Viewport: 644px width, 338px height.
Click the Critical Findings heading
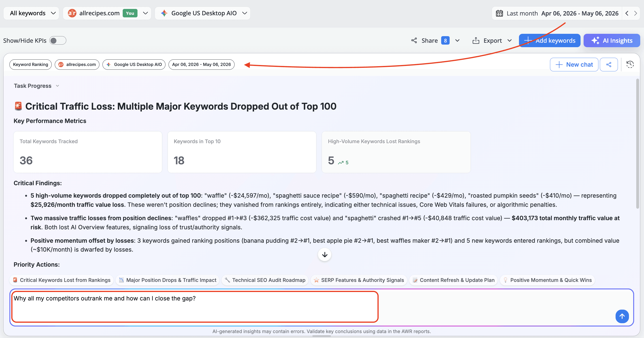tap(38, 183)
